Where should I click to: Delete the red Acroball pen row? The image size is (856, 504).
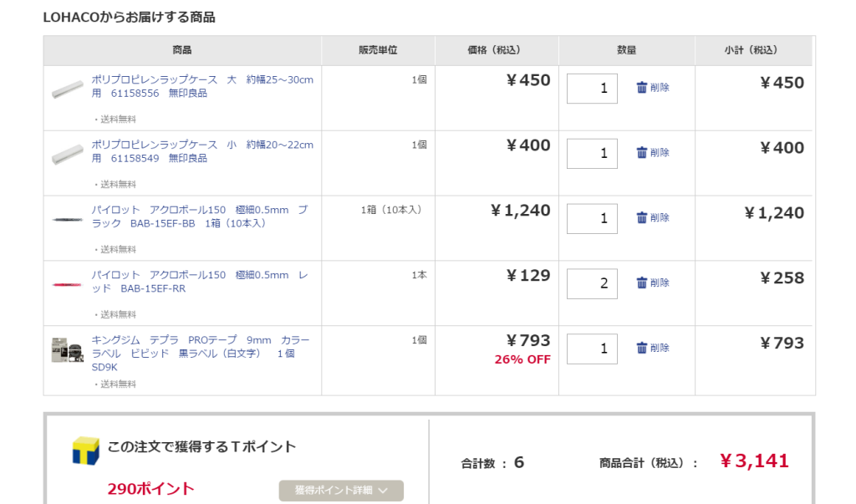[652, 283]
